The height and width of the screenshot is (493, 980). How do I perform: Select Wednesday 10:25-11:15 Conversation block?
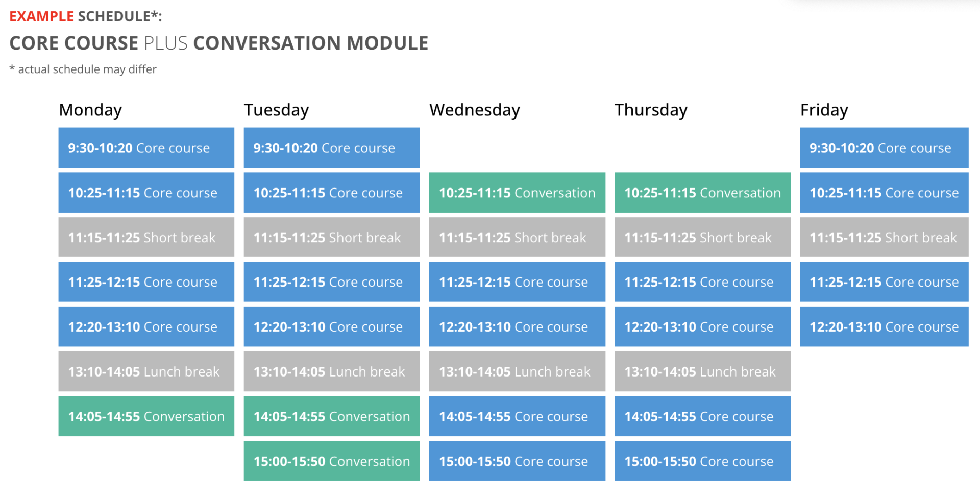(517, 193)
